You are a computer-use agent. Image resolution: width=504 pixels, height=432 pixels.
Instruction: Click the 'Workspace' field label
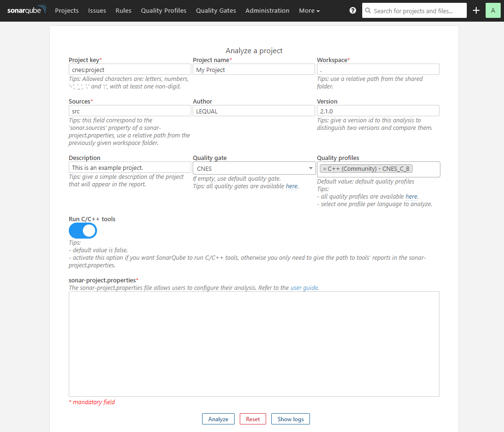332,60
